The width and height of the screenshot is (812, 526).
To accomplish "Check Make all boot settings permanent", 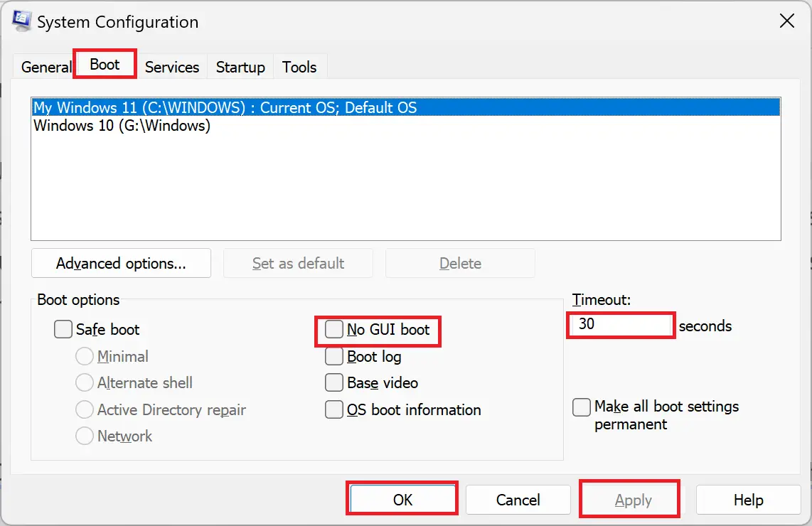I will (582, 407).
